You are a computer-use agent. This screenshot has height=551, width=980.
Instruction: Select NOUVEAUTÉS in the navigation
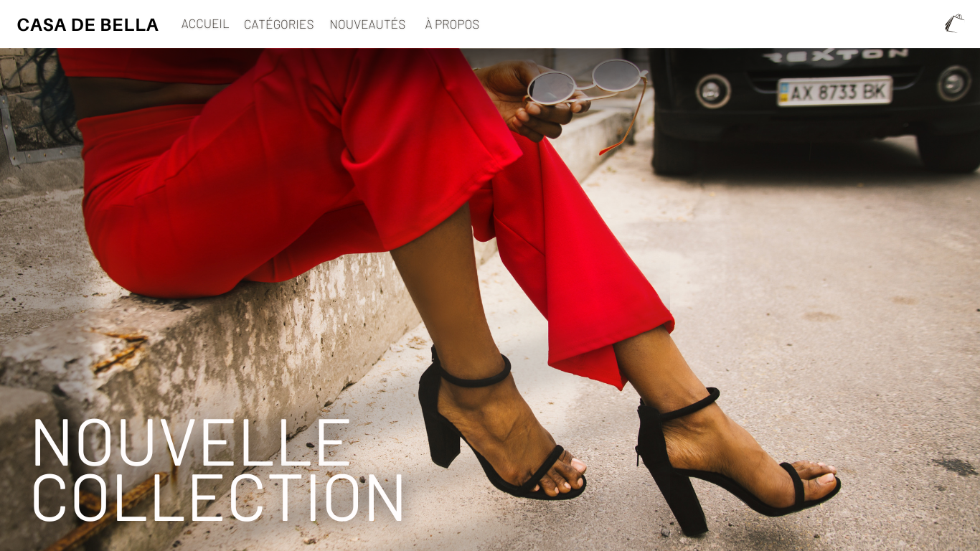click(367, 24)
